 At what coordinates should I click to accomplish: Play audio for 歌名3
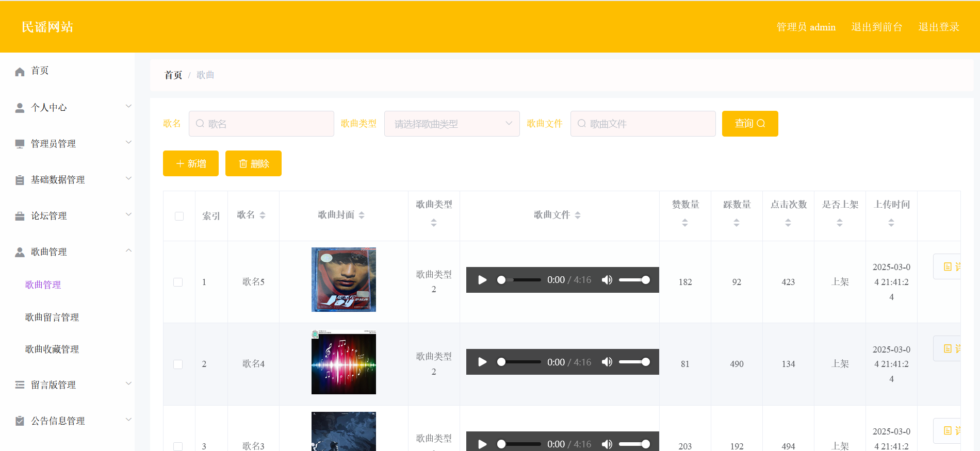[x=482, y=444]
